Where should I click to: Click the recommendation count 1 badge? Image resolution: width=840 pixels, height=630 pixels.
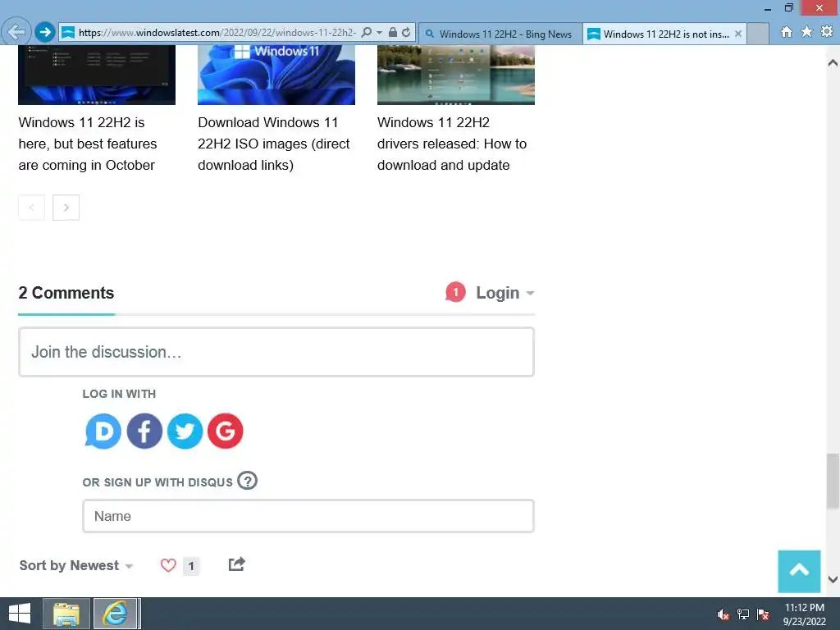[191, 566]
